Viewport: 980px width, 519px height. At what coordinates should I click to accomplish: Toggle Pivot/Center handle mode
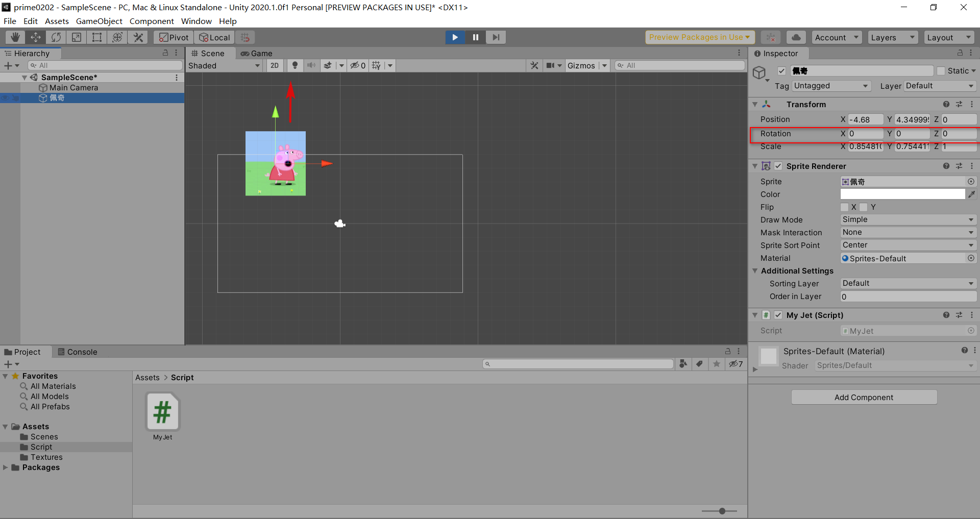point(174,37)
